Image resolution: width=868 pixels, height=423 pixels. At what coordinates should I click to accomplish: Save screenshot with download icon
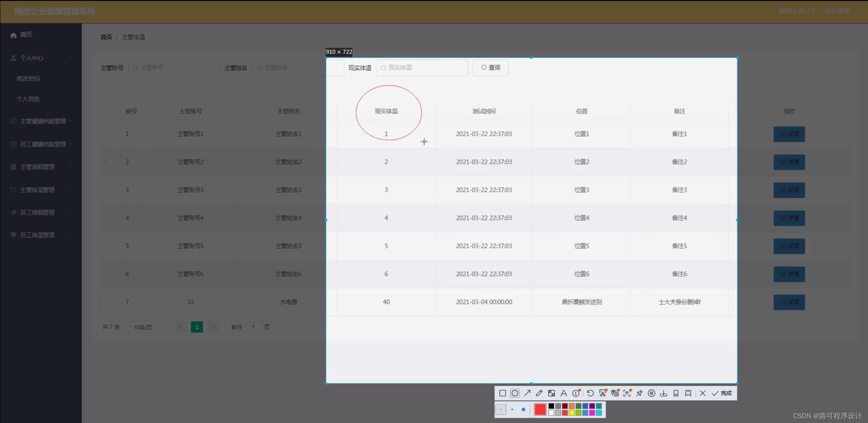(663, 393)
